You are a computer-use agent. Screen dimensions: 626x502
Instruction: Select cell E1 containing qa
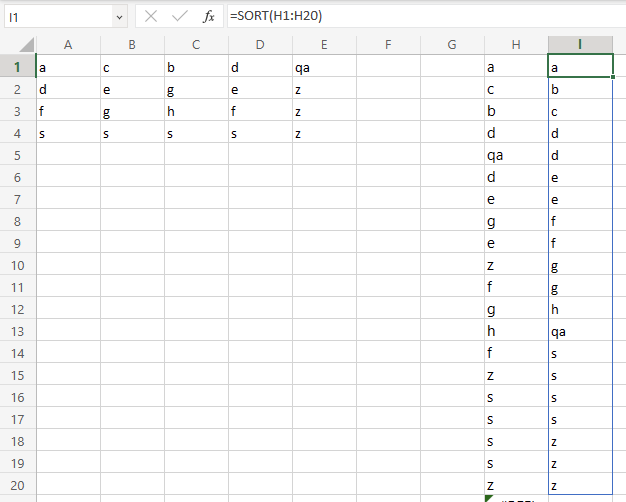click(x=324, y=68)
